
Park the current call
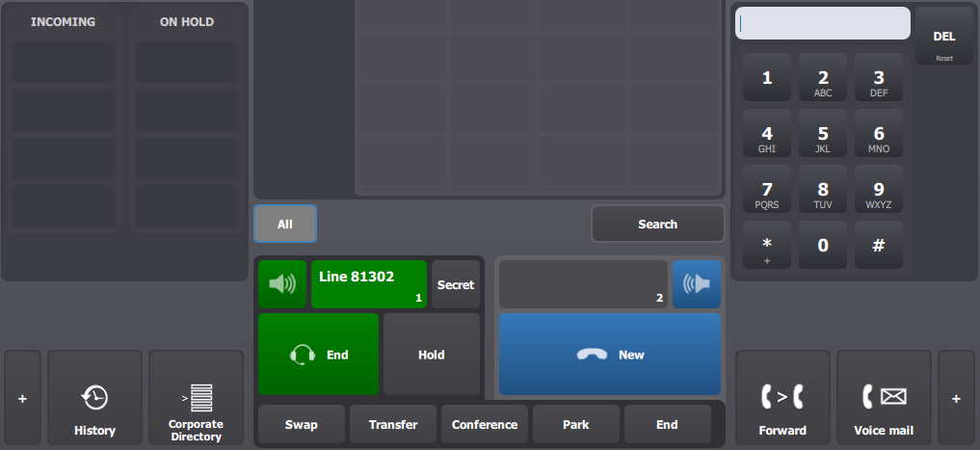pyautogui.click(x=575, y=424)
